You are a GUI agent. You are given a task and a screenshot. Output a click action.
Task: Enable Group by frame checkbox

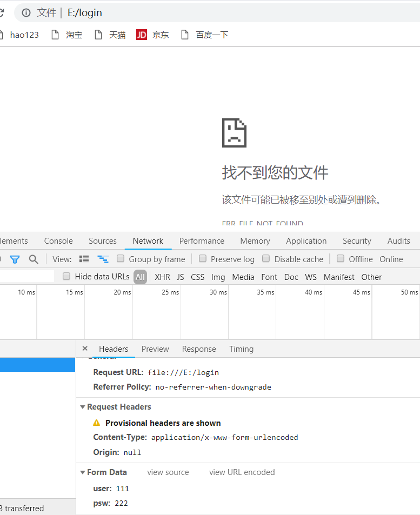(121, 258)
